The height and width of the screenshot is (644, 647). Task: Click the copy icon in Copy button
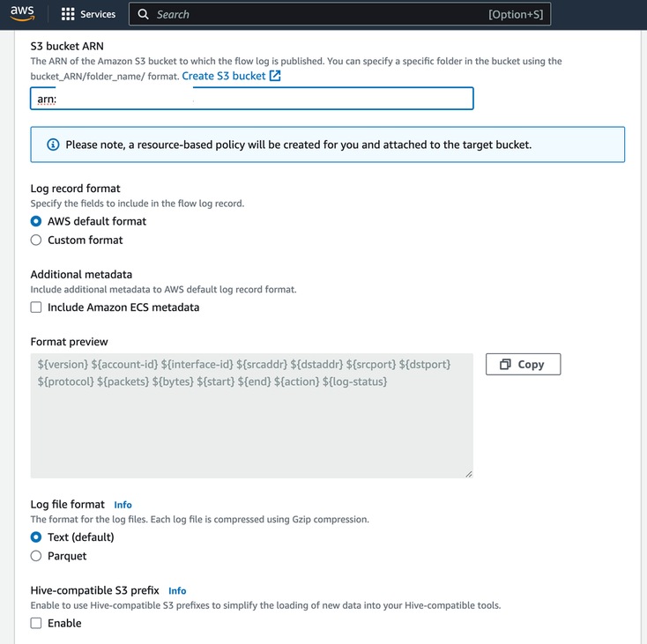click(x=505, y=364)
